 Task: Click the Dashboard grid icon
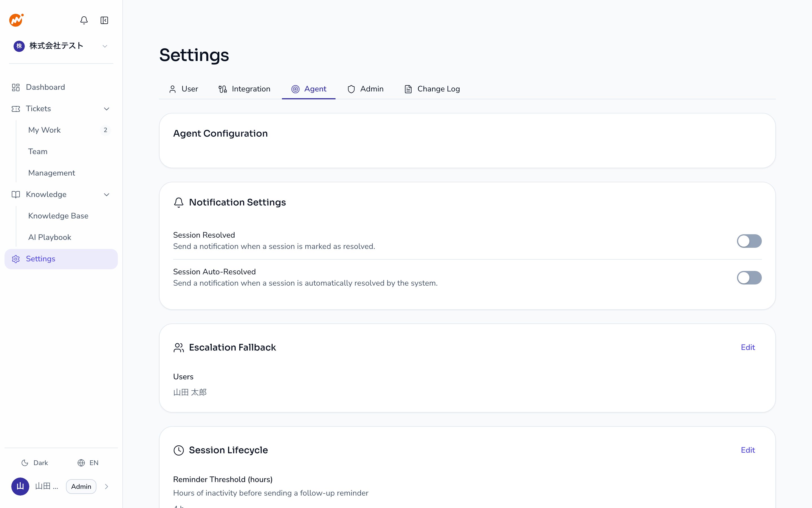16,87
